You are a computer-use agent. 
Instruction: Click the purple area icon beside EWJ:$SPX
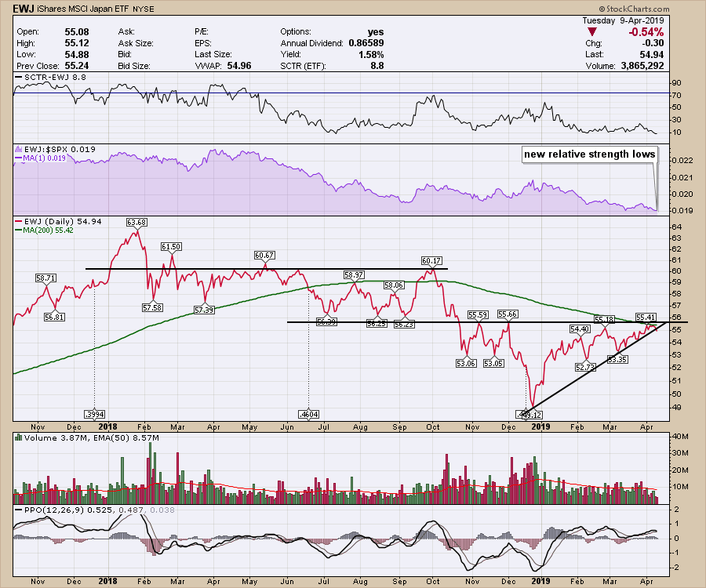pyautogui.click(x=19, y=150)
